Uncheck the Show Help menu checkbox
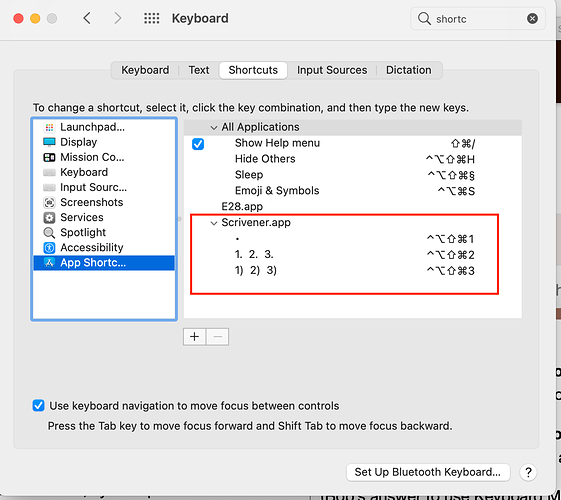This screenshot has width=561, height=500. 198,144
